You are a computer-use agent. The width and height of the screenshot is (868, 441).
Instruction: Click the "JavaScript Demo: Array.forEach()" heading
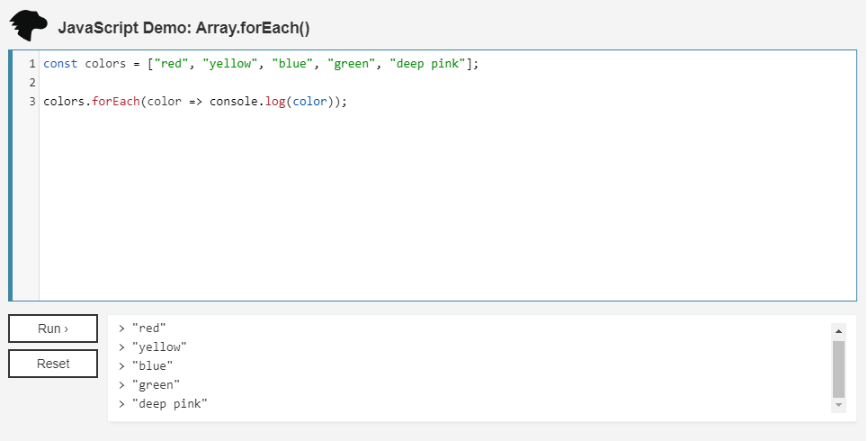click(x=183, y=28)
